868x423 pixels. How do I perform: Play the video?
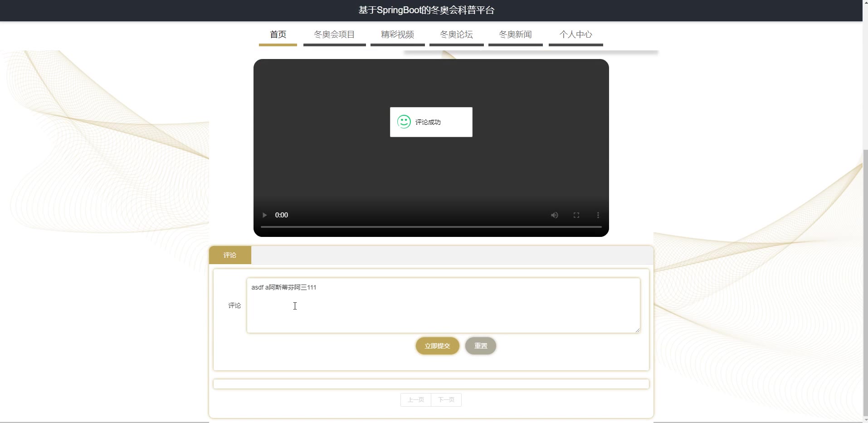click(x=265, y=215)
